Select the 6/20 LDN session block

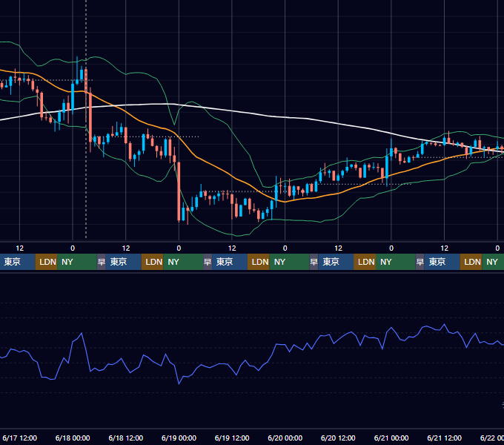pyautogui.click(x=365, y=262)
